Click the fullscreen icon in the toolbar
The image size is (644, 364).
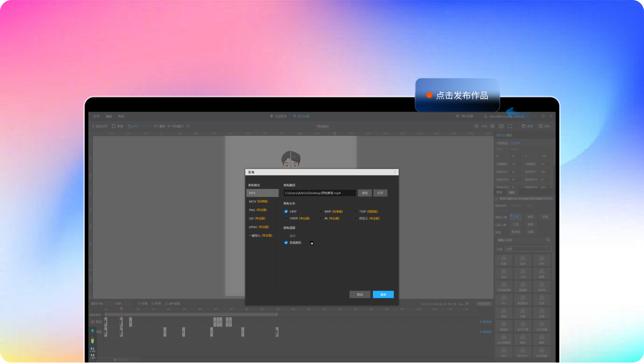(x=510, y=126)
